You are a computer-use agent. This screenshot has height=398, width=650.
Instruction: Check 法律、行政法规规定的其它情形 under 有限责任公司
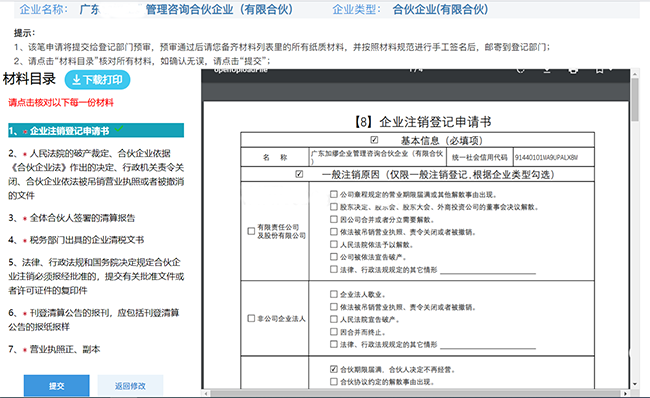coord(334,269)
